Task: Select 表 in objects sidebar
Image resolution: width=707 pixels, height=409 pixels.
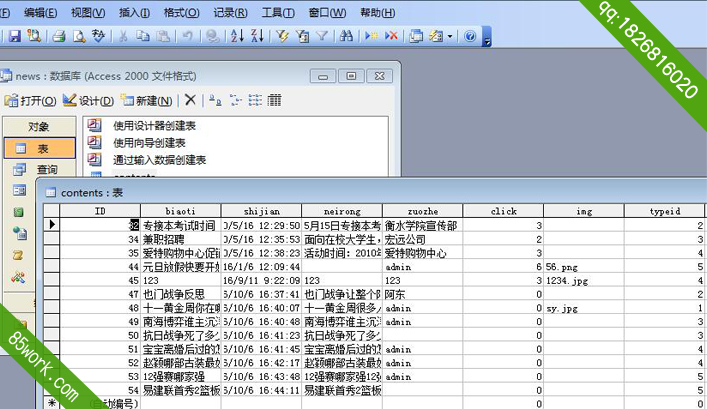Action: [40, 148]
